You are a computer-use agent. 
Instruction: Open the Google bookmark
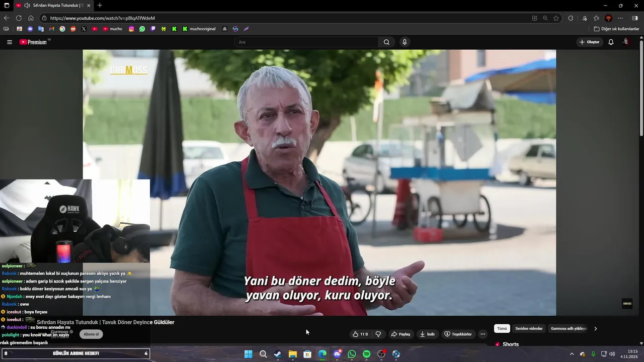[x=62, y=29]
